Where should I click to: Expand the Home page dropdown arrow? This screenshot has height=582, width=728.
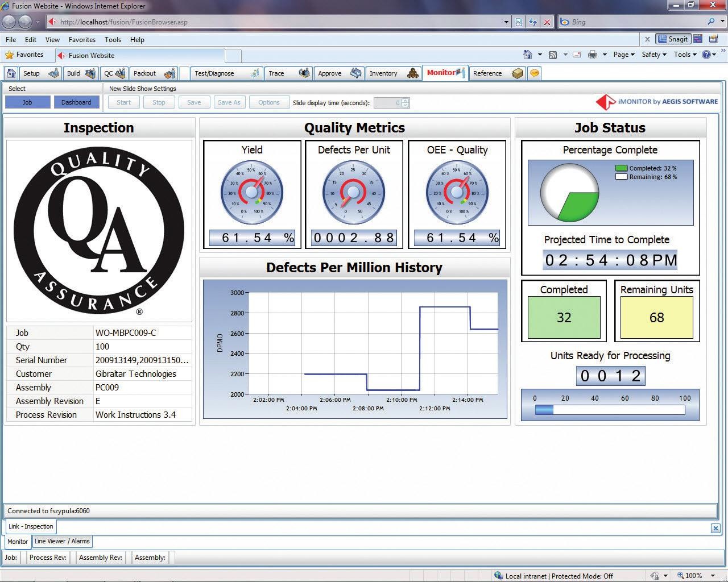(540, 55)
